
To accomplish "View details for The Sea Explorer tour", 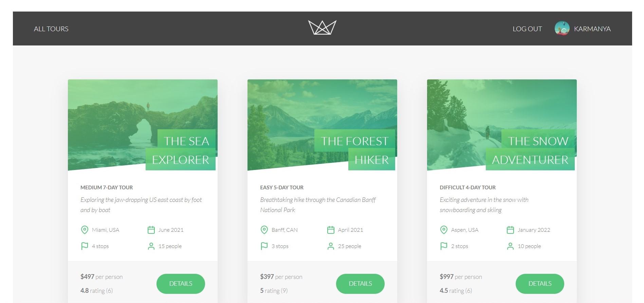I will coord(181,284).
